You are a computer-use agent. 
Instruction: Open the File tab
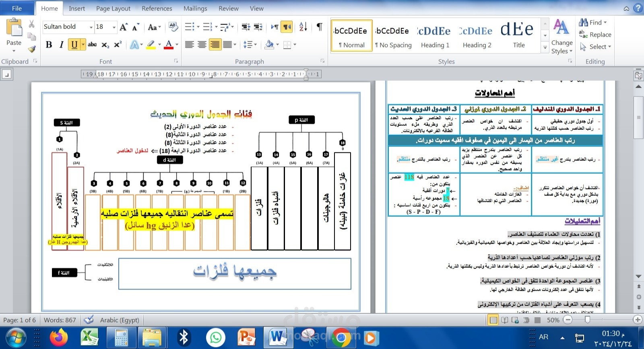point(17,8)
